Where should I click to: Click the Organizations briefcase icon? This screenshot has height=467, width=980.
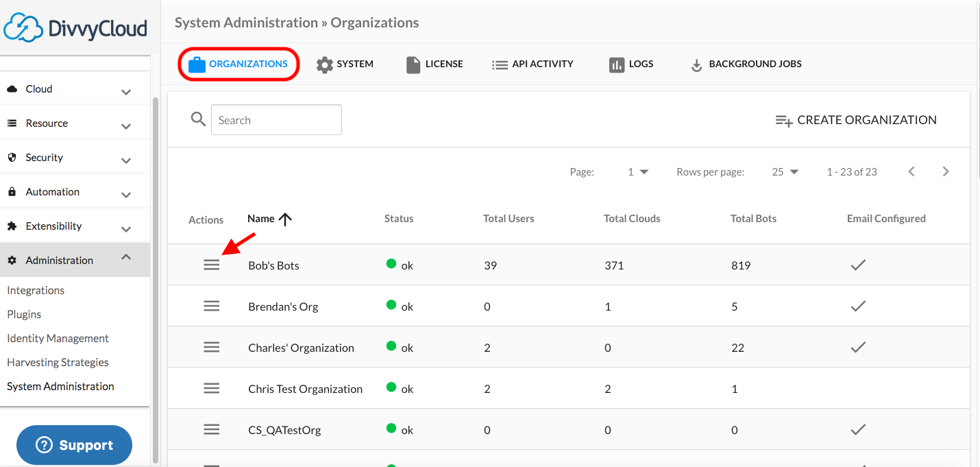coord(197,64)
